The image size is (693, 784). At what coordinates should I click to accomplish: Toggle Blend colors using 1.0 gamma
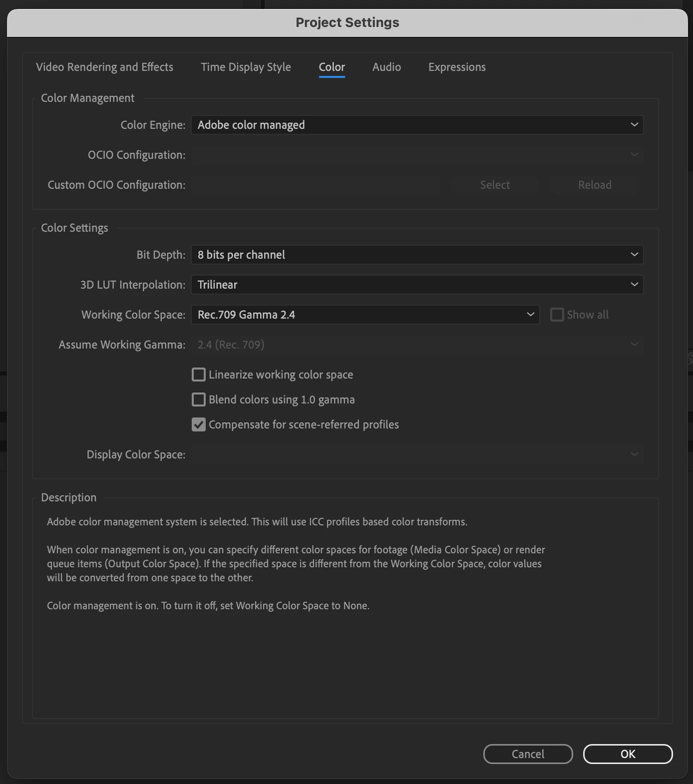(x=199, y=399)
